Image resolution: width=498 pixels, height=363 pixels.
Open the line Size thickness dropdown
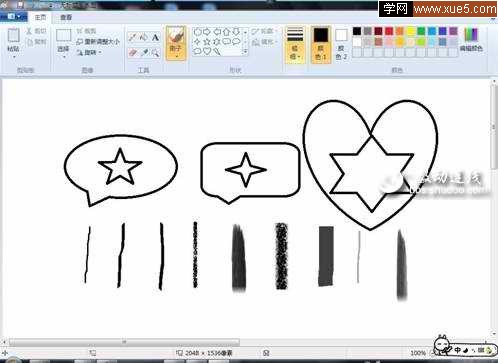pyautogui.click(x=295, y=44)
